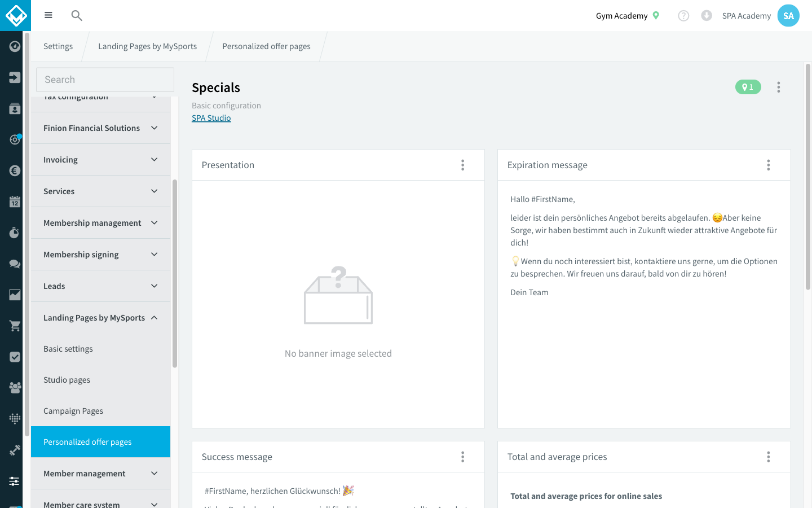Click the download arrow icon in the top bar
812x508 pixels.
coord(707,16)
